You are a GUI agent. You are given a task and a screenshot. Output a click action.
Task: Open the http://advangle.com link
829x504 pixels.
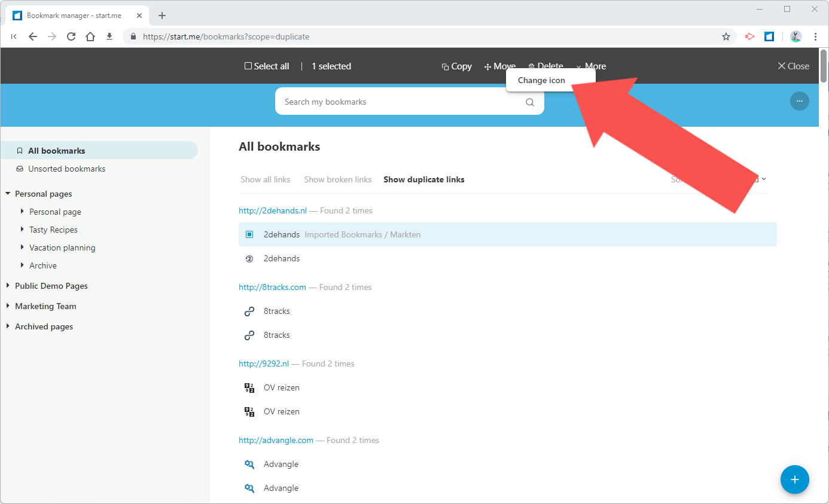point(276,440)
